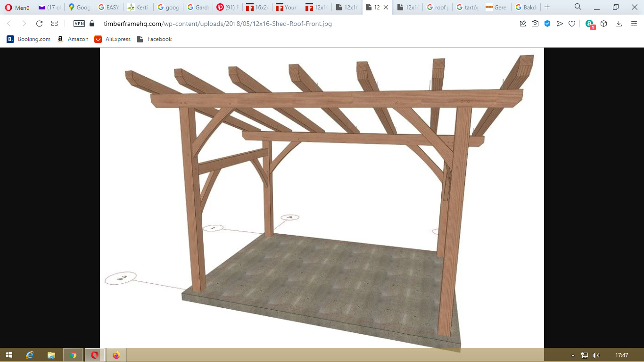This screenshot has height=362, width=644.
Task: Switch to the Yahoo Mail '(17 ol' tab
Action: (50, 8)
